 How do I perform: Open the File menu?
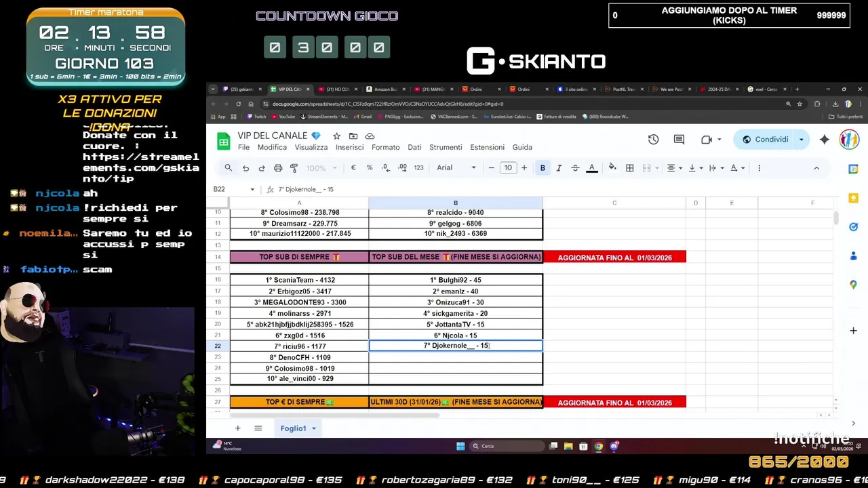[x=243, y=147]
